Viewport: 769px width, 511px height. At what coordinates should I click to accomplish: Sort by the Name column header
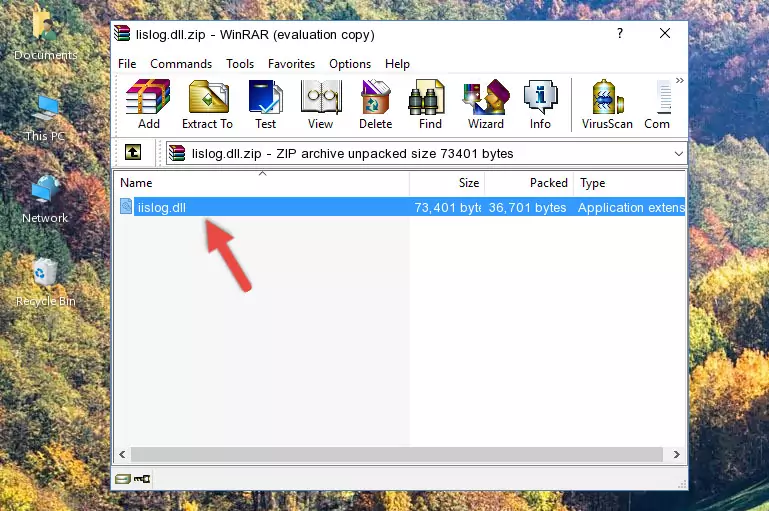(x=264, y=182)
